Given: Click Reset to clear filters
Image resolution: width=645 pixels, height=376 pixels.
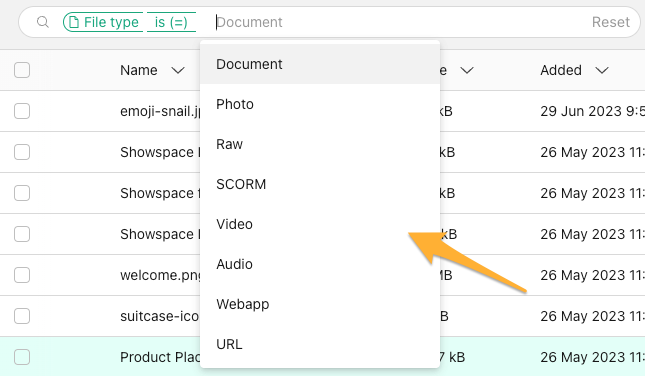Looking at the screenshot, I should point(610,22).
